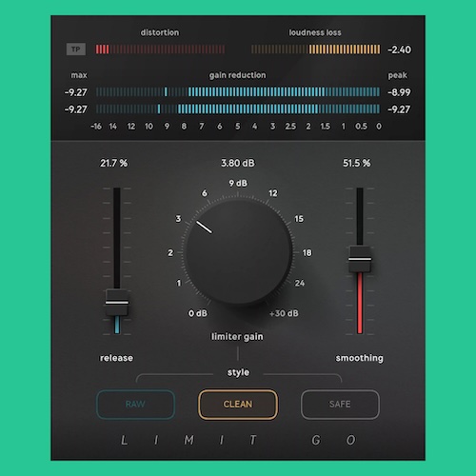Image resolution: width=476 pixels, height=476 pixels.
Task: Click the lower -9.27 peak readout
Action: click(399, 109)
